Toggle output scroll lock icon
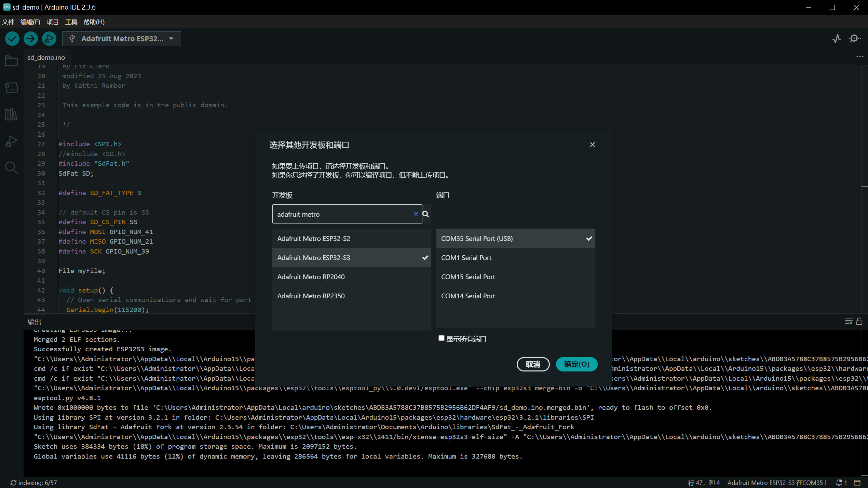This screenshot has height=488, width=868. [859, 322]
